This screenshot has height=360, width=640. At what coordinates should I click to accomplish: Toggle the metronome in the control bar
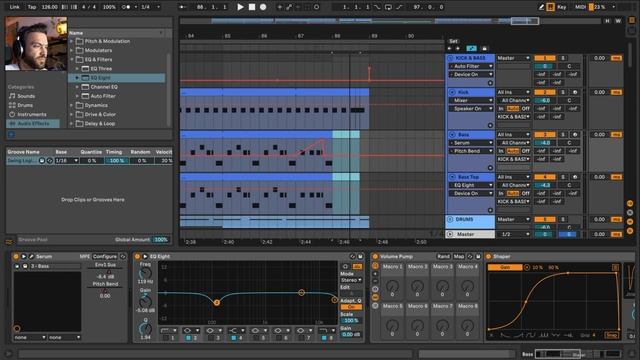127,7
